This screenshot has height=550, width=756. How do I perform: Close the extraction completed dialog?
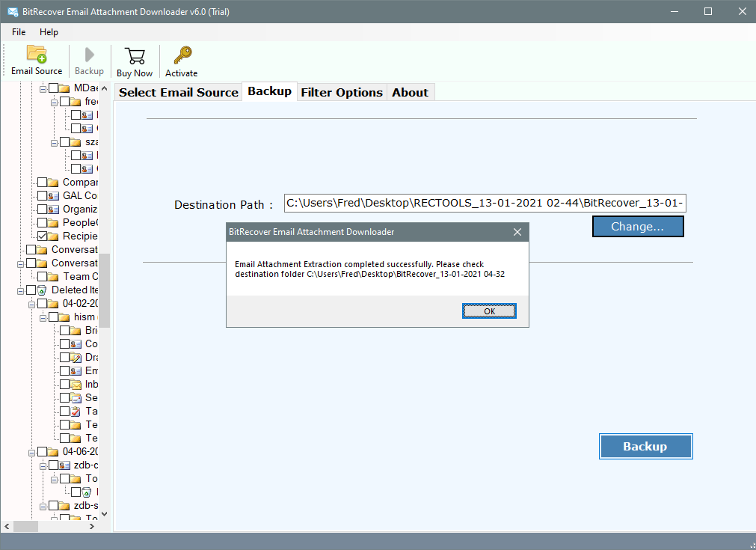(517, 232)
